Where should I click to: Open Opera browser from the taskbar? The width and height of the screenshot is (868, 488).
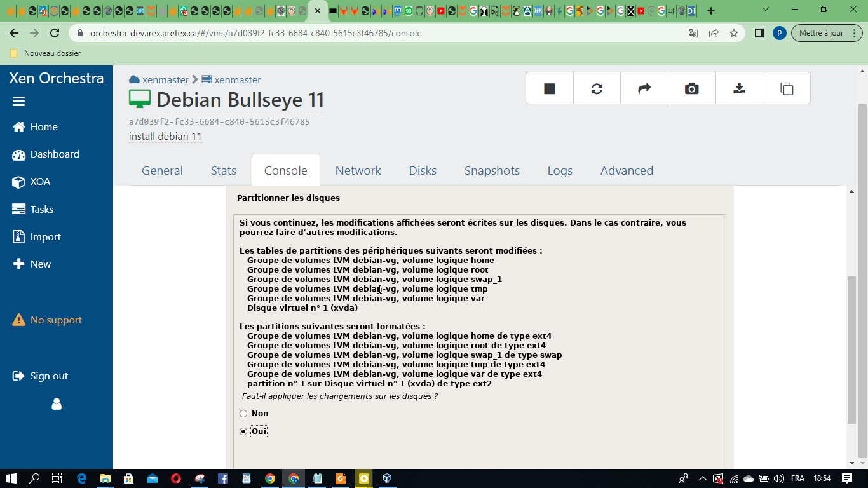tap(175, 478)
